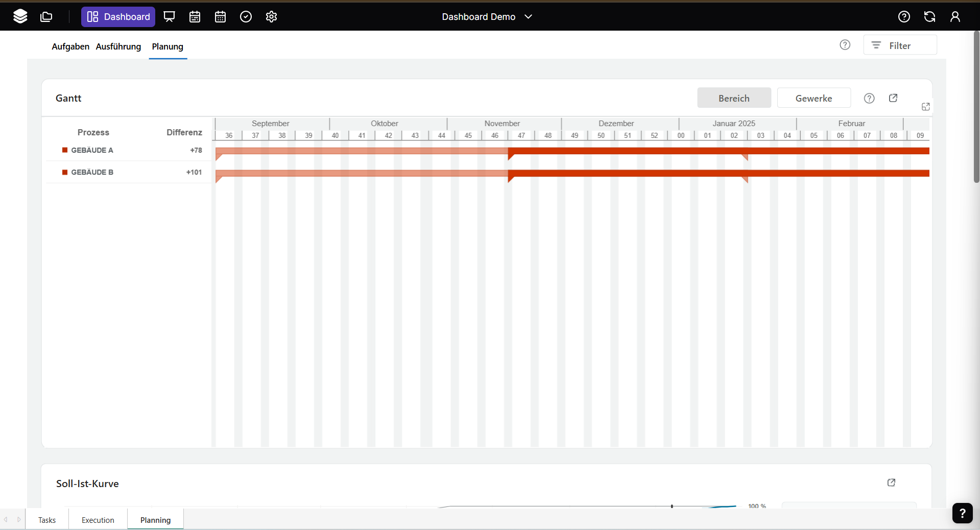The image size is (980, 530).
Task: Open the user profile icon
Action: (955, 17)
